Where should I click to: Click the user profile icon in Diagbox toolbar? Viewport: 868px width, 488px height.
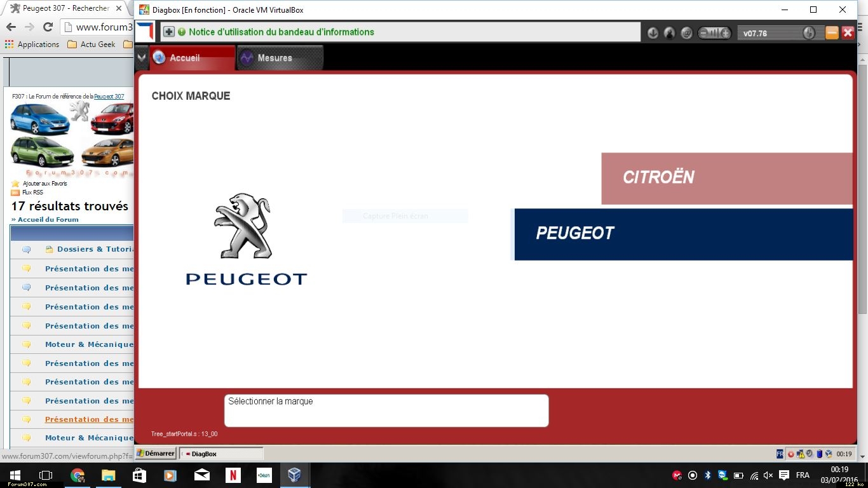pos(669,33)
